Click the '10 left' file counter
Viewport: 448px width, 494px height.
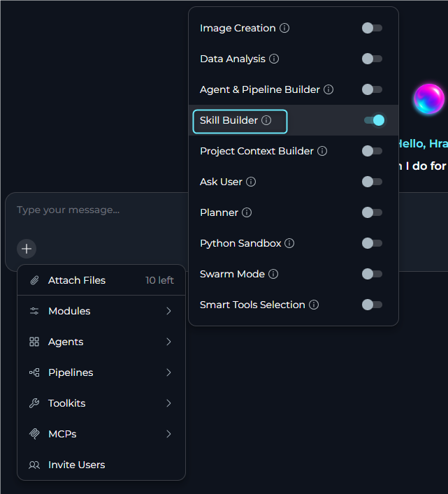click(x=159, y=280)
